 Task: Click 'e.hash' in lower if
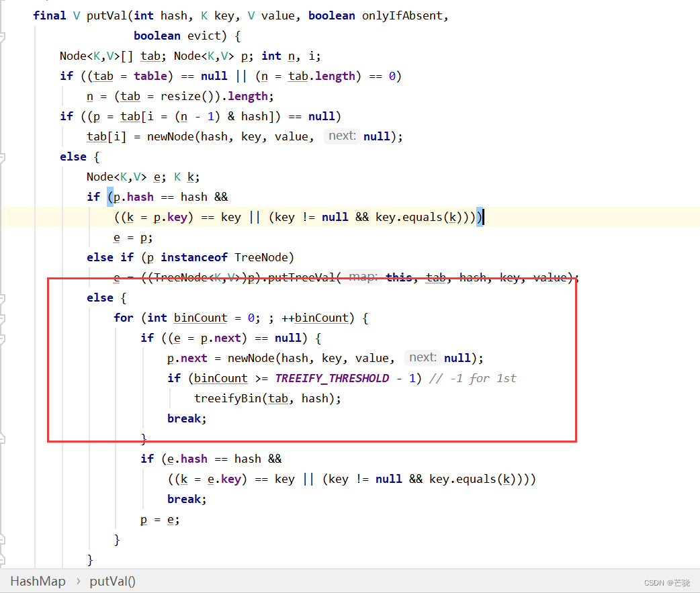(187, 459)
